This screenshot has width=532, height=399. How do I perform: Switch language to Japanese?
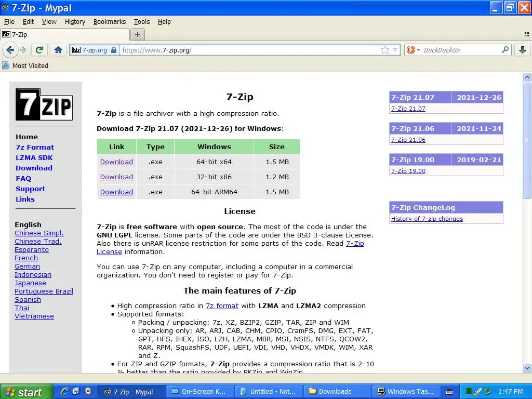(x=30, y=283)
